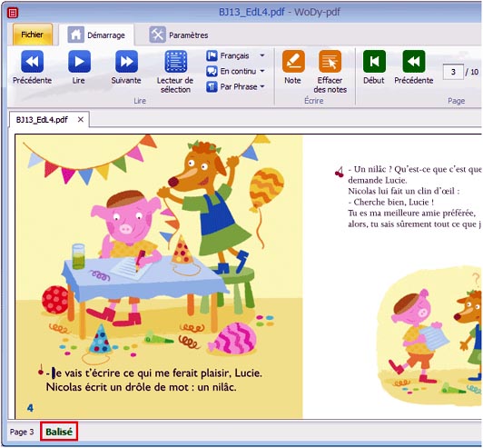Expand the Par Phrase dropdown arrow
The height and width of the screenshot is (448, 483).
(262, 86)
